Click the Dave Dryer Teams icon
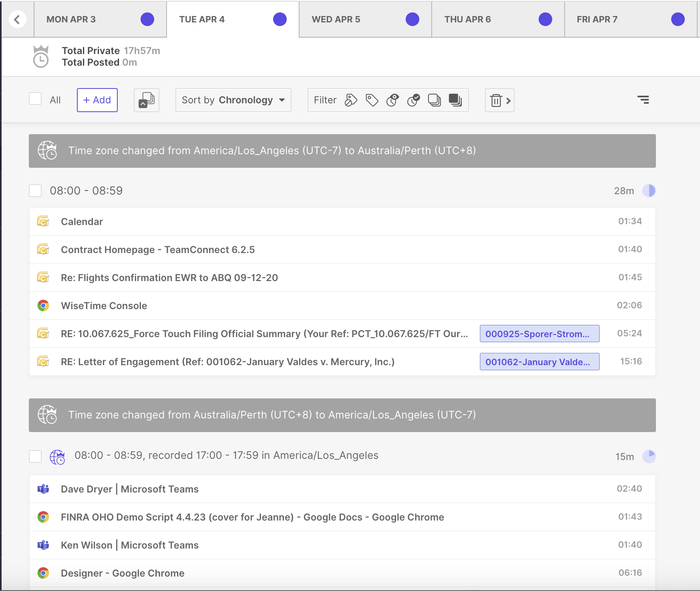Screen dimensions: 700x591 point(43,489)
